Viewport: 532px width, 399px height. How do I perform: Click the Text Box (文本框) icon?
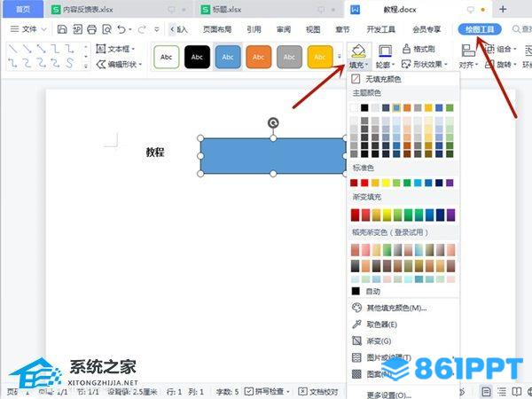point(100,49)
